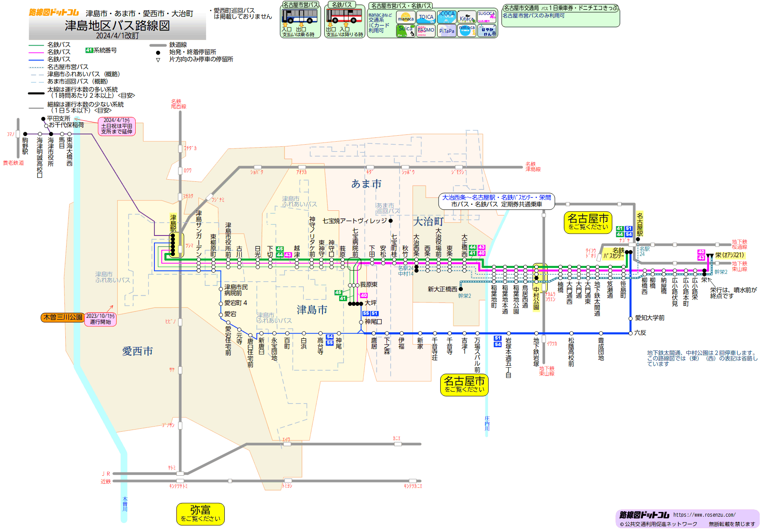Click the blue 55 badge near 大坪
The height and width of the screenshot is (532, 761).
(x=366, y=313)
